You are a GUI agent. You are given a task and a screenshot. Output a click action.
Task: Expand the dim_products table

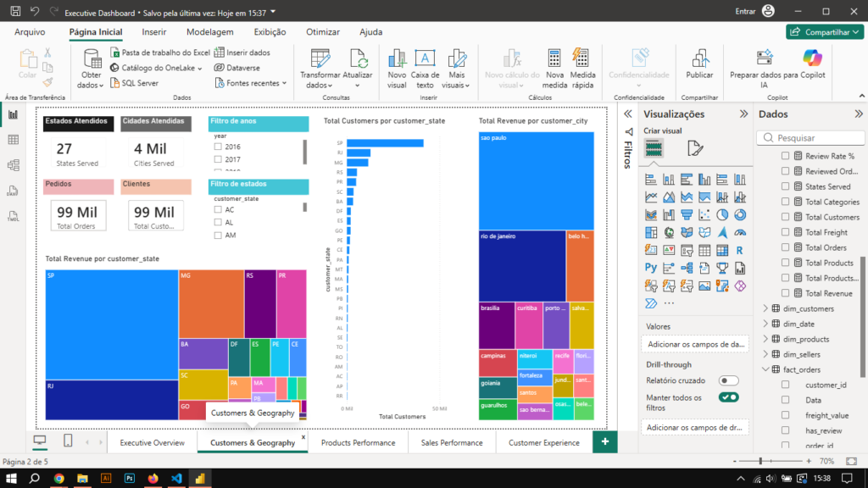point(766,339)
